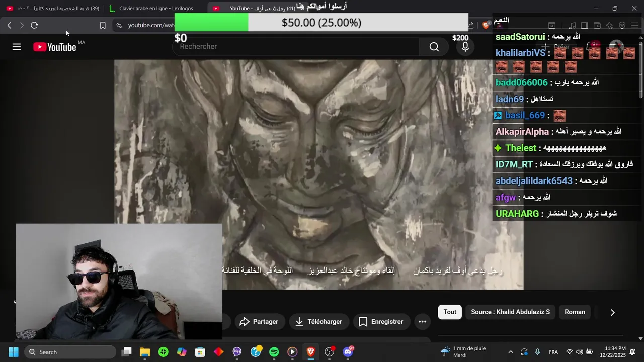
Task: Click page scrollbar down arrow
Action: point(640,339)
